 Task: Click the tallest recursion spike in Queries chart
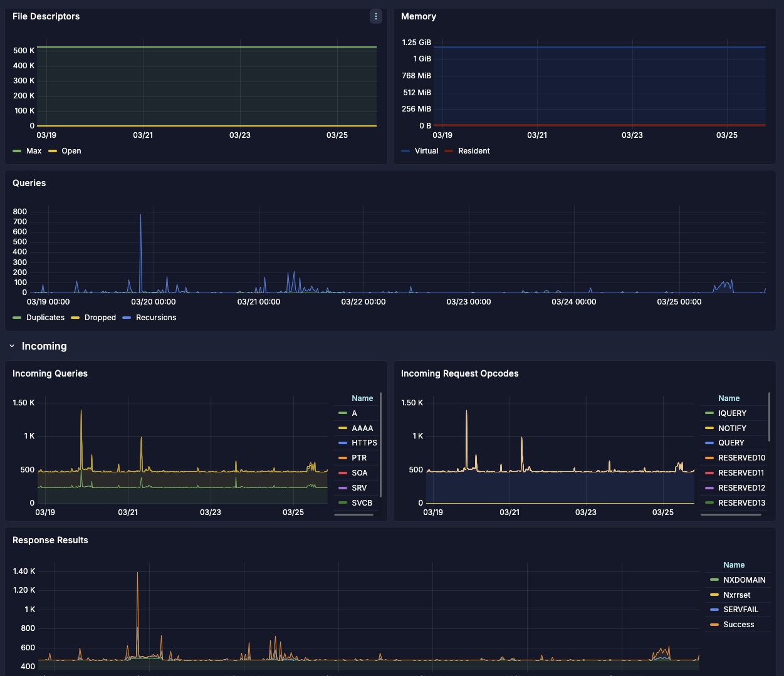pyautogui.click(x=140, y=216)
